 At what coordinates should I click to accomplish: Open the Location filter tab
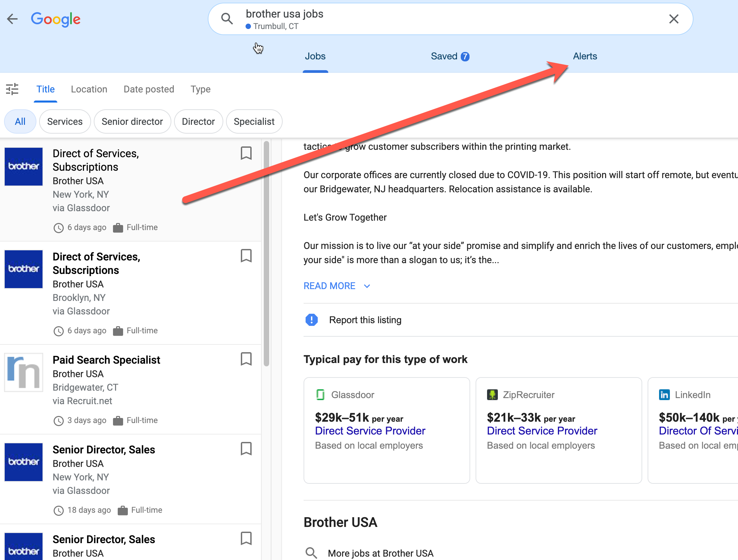tap(89, 89)
